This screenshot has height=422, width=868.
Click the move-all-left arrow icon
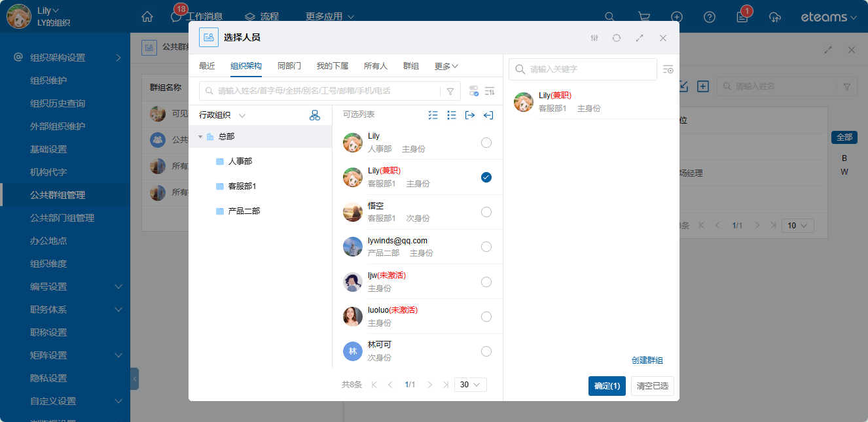pyautogui.click(x=488, y=115)
